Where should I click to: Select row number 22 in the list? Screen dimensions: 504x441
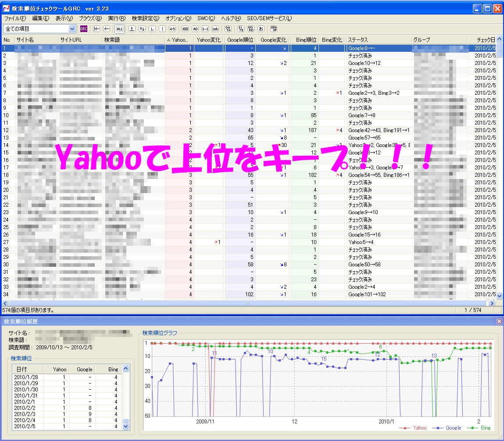click(x=6, y=205)
